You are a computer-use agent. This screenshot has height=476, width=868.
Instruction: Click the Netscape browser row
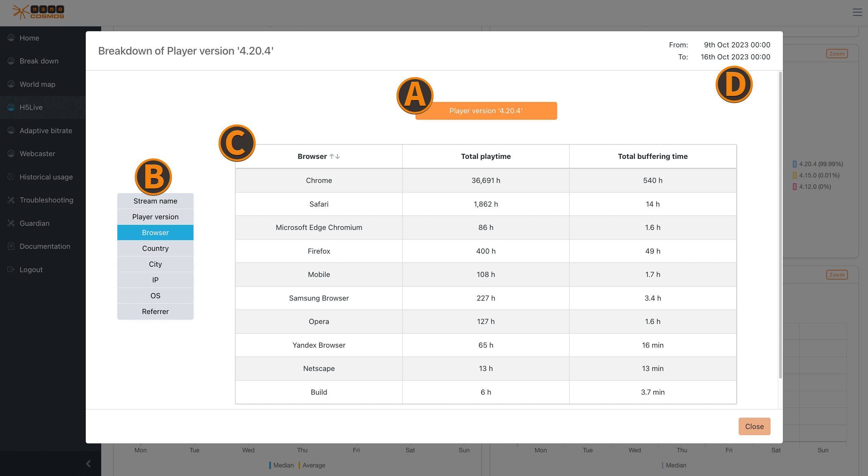[x=486, y=369]
